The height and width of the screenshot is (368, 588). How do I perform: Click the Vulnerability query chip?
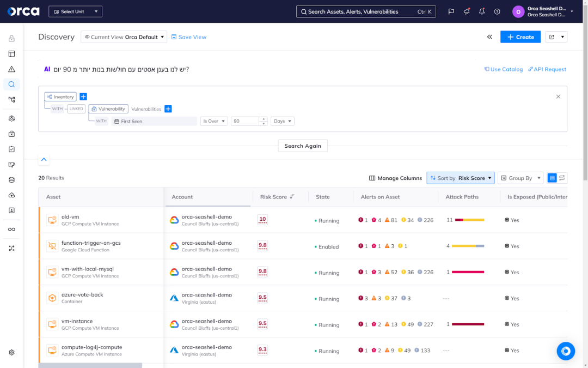coord(108,109)
